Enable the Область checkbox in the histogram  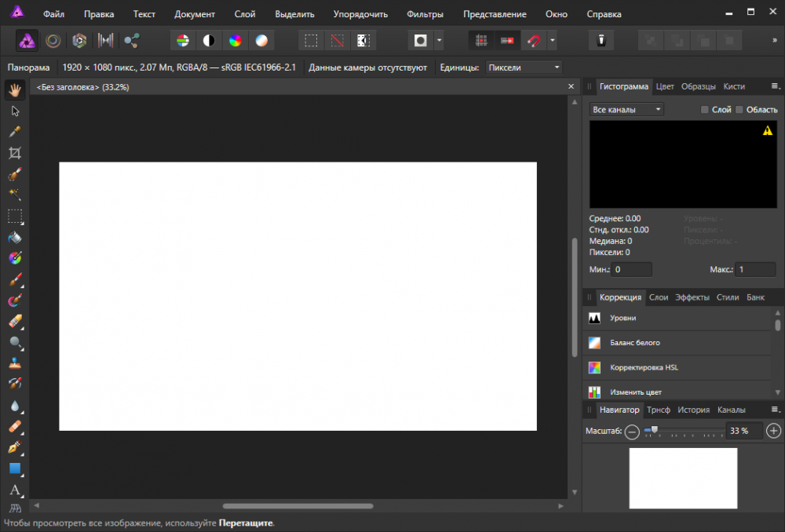pos(739,110)
